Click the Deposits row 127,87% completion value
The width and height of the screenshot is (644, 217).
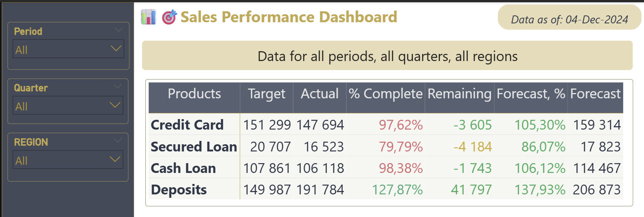click(x=400, y=189)
